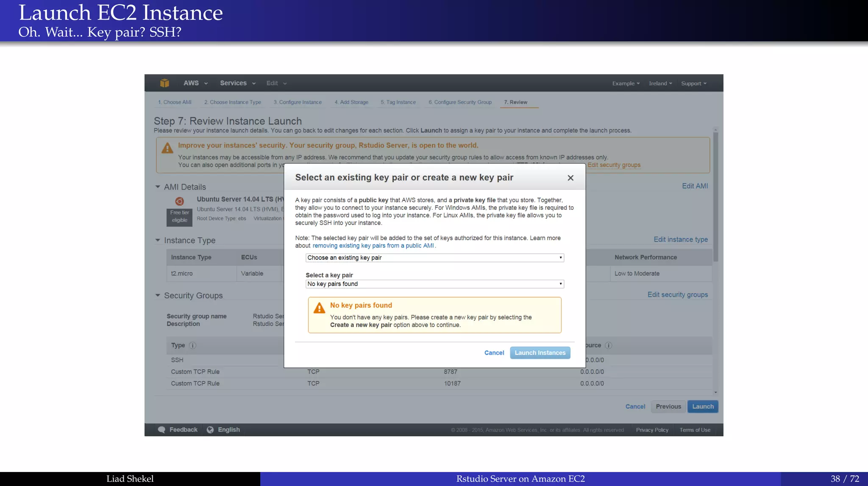Screen dimensions: 868x486
Task: Open the Services dropdown menu
Action: point(238,83)
